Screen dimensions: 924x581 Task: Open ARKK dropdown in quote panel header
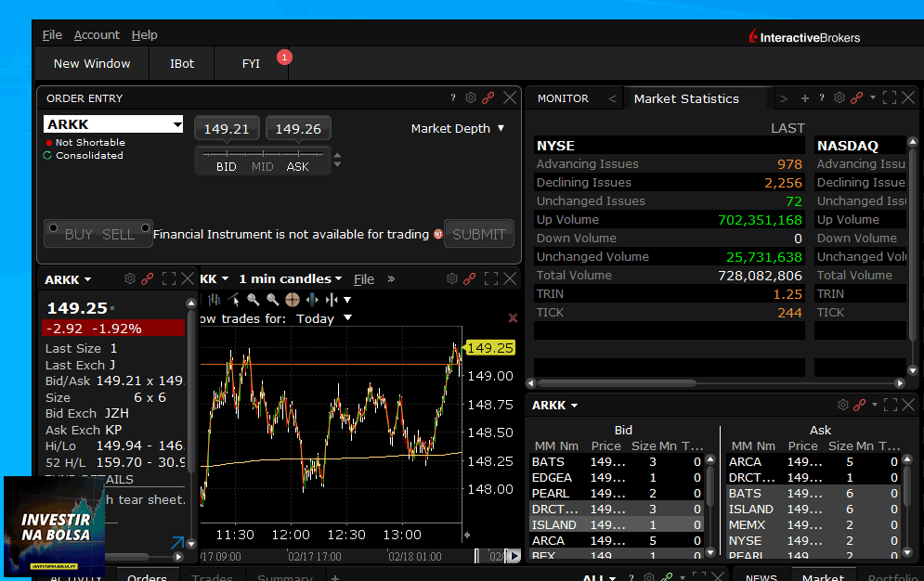(x=88, y=279)
